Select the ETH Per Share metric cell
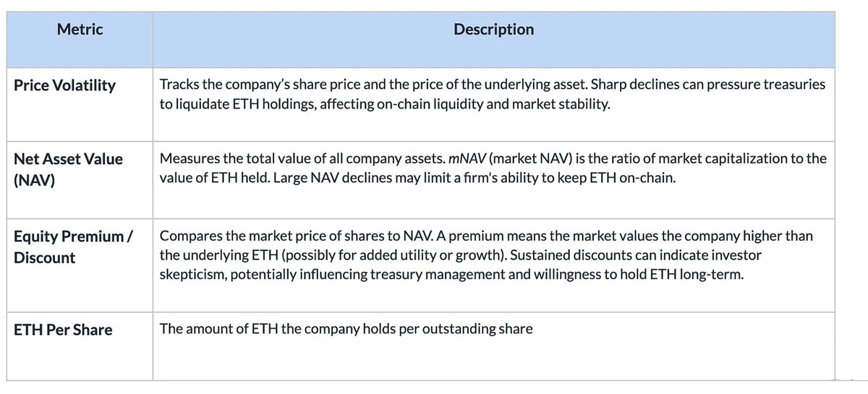Viewport: 868px width, 394px height. click(63, 330)
